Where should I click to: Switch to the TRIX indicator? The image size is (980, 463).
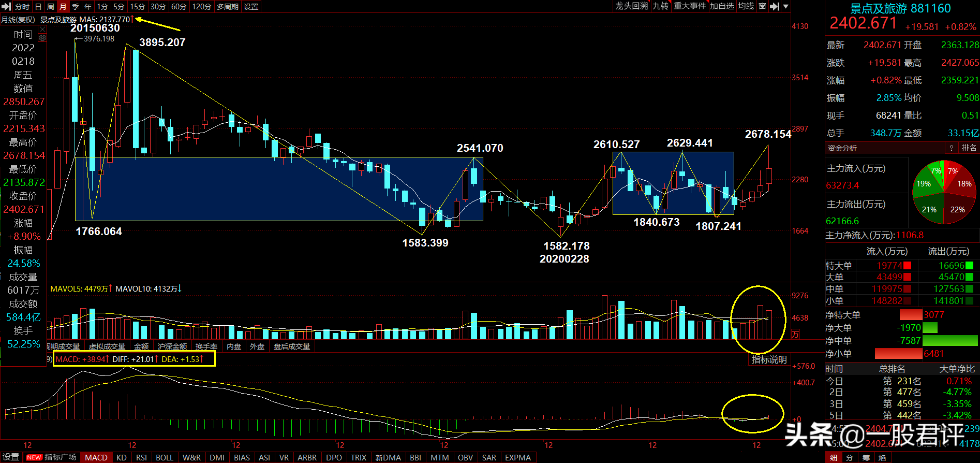tap(359, 457)
